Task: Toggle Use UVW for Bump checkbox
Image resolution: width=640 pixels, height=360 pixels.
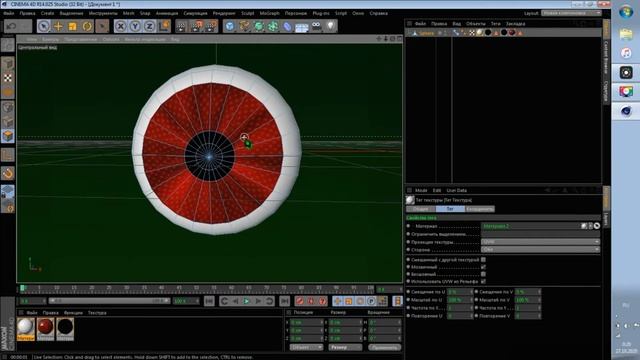Action: (483, 282)
